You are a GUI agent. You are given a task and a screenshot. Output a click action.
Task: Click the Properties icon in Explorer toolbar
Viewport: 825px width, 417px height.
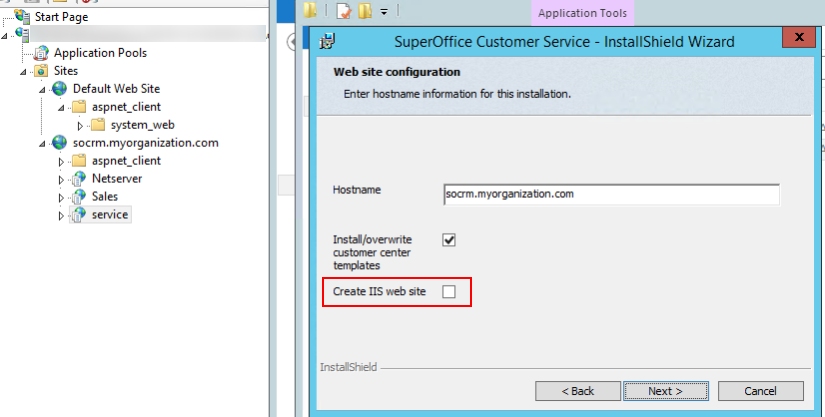(343, 11)
